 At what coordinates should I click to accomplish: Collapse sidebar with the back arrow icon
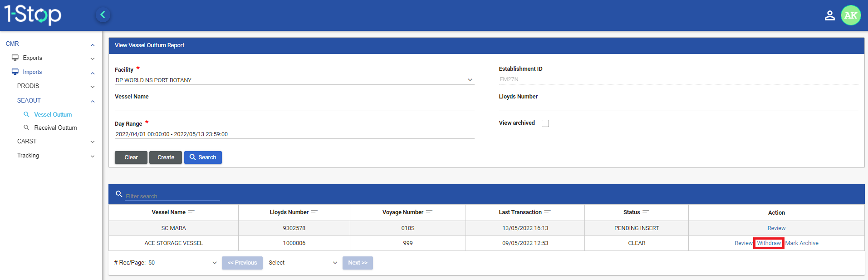click(x=103, y=15)
